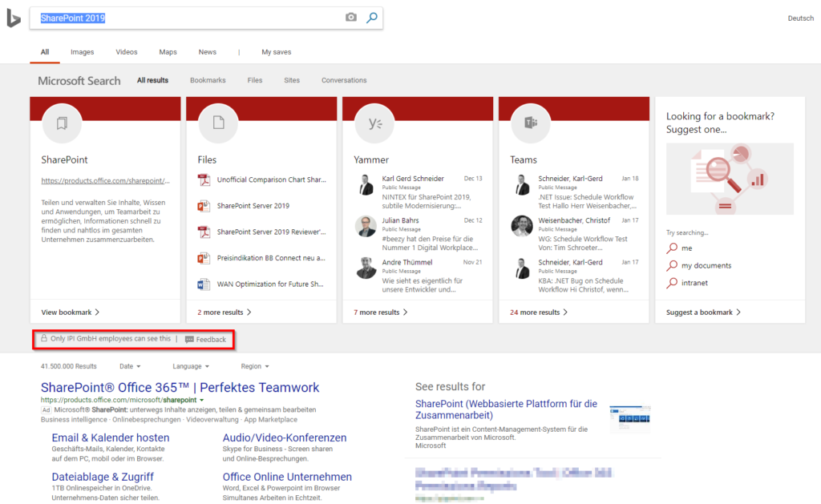The width and height of the screenshot is (821, 504).
Task: Click search icon next to 'me'
Action: pos(672,248)
